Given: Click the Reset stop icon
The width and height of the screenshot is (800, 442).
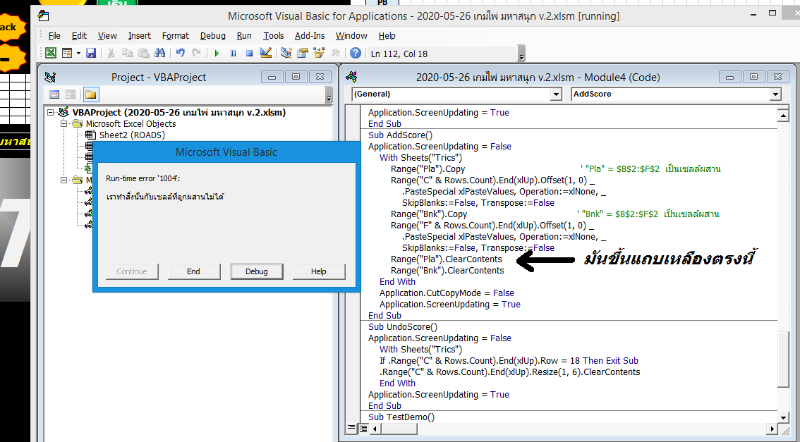Looking at the screenshot, I should coord(248,53).
